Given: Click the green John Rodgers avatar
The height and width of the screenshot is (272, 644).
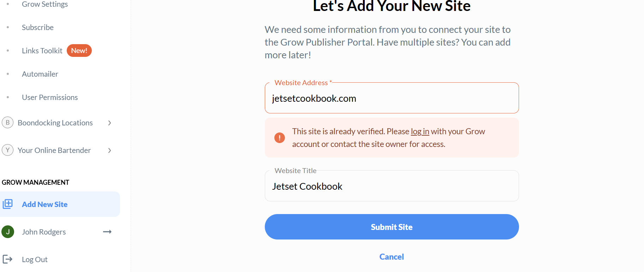Looking at the screenshot, I should click(8, 232).
